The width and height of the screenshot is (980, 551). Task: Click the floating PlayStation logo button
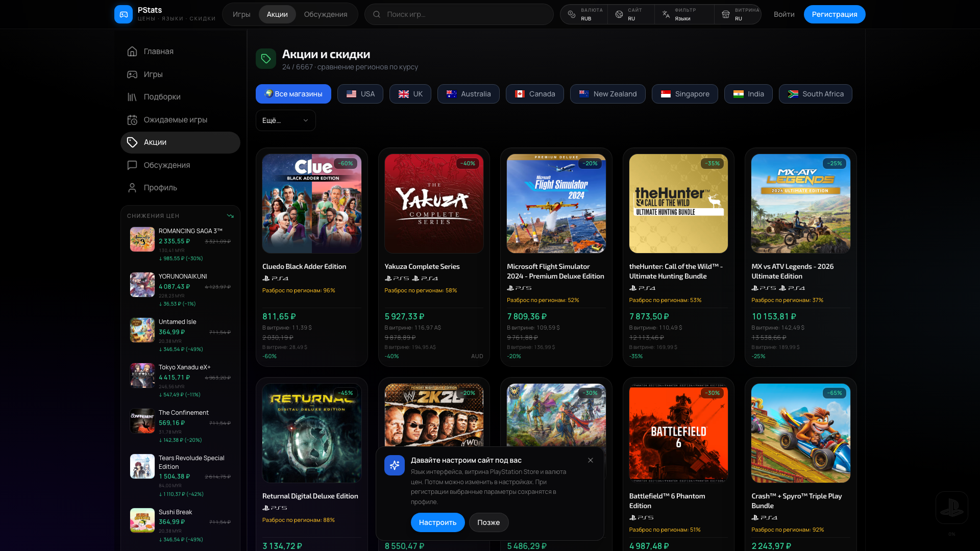(951, 508)
